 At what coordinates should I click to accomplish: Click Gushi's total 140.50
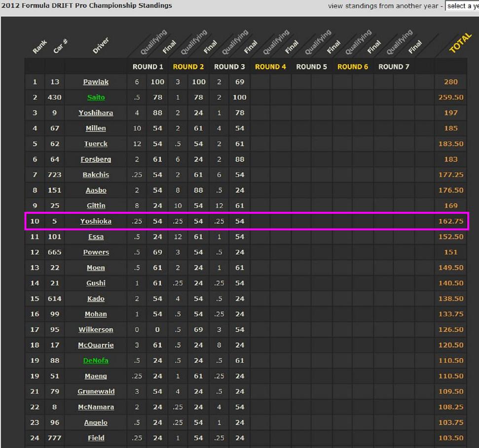(x=451, y=283)
